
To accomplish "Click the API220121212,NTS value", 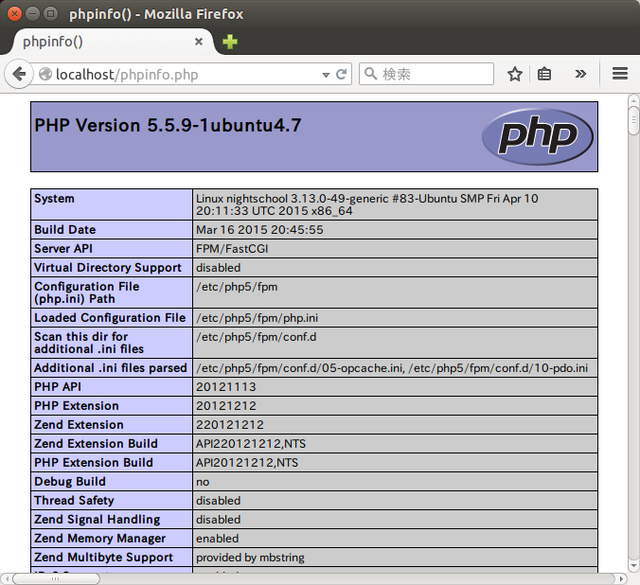I will [251, 444].
